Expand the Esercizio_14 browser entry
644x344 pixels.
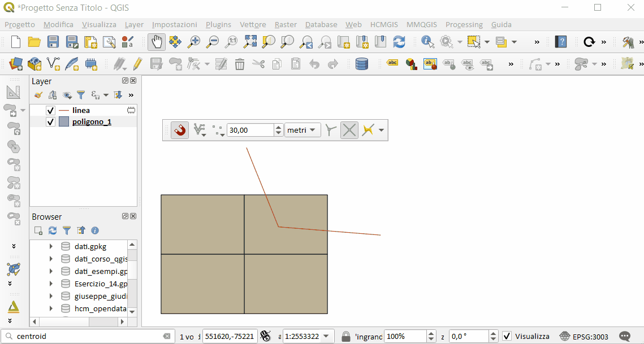(51, 284)
